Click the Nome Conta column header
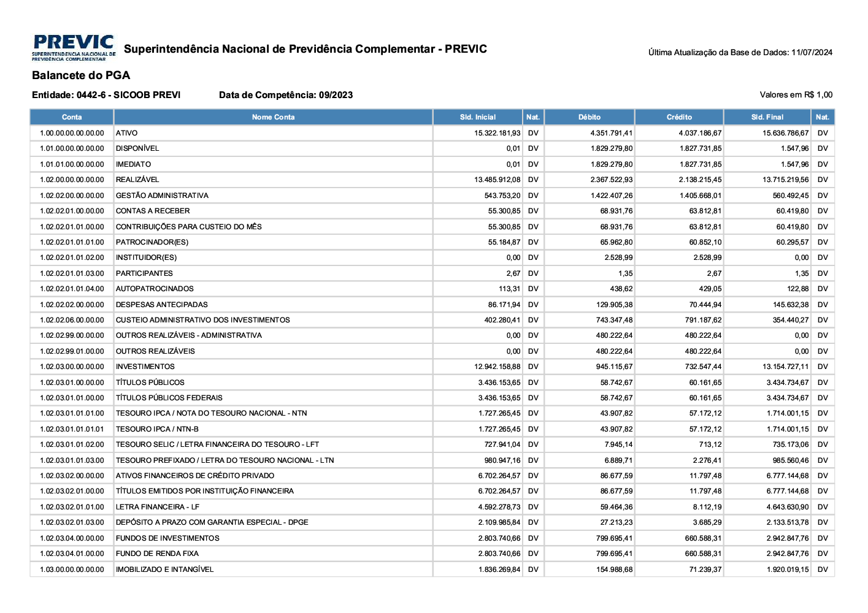The height and width of the screenshot is (613, 868). [273, 117]
